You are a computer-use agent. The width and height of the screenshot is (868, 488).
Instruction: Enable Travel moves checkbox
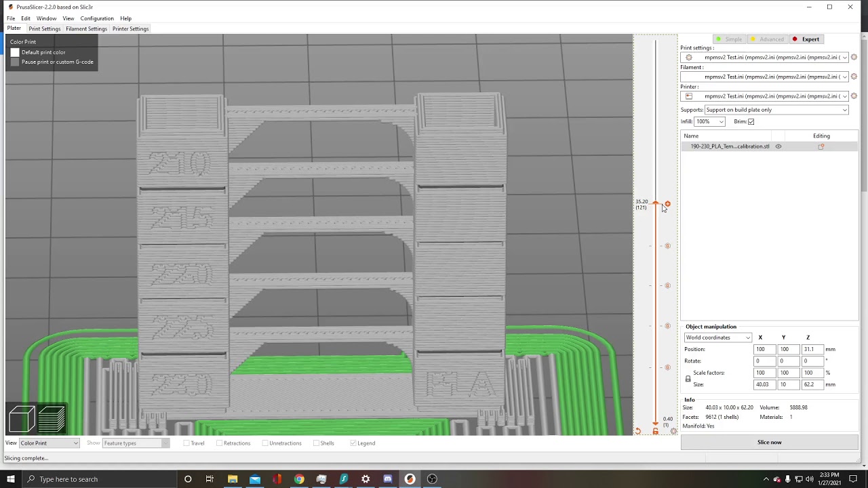186,443
